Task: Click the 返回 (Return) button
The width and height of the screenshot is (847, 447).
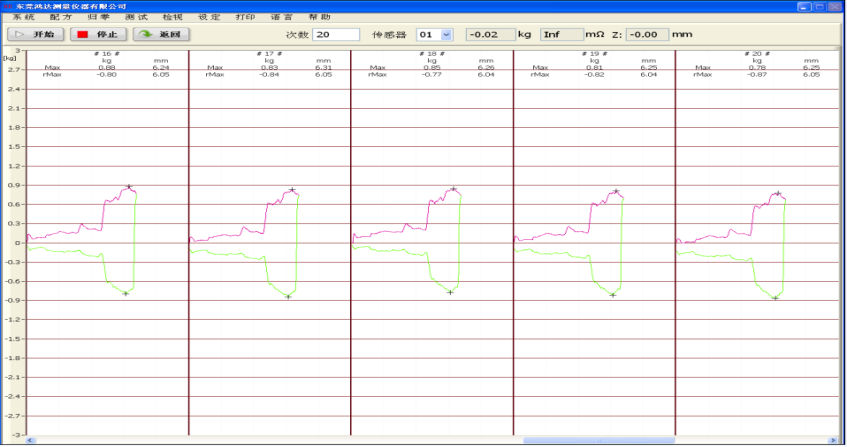Action: 161,34
